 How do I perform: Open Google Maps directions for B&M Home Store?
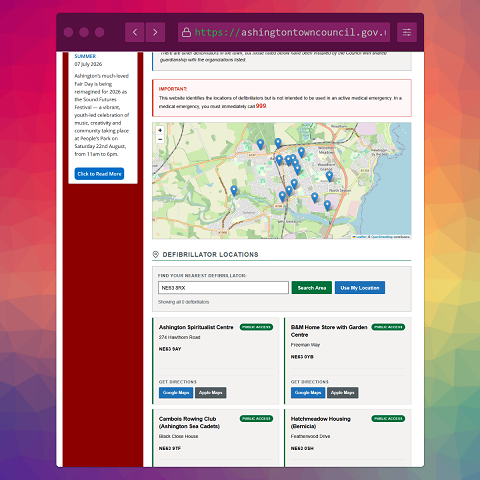coord(308,393)
